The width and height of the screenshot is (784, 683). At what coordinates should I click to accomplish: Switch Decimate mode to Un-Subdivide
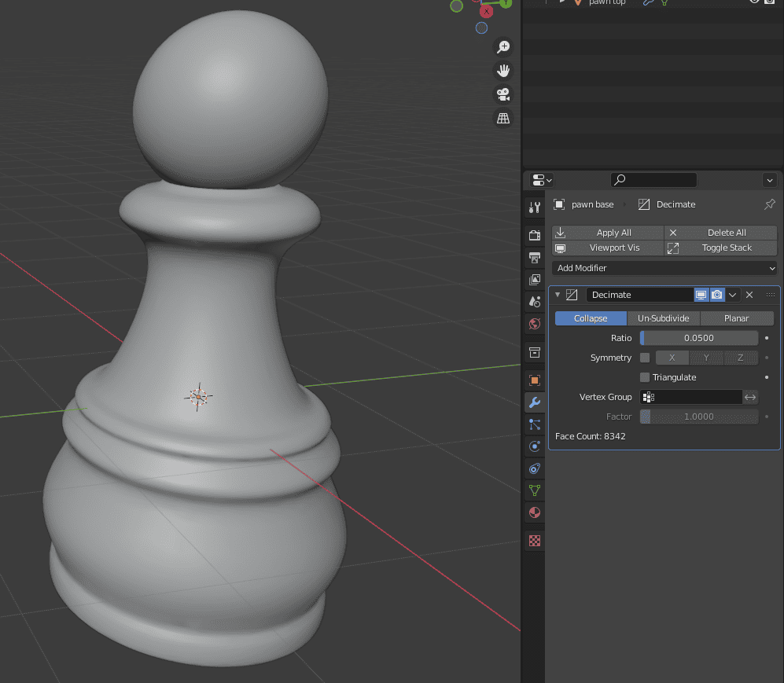[663, 318]
